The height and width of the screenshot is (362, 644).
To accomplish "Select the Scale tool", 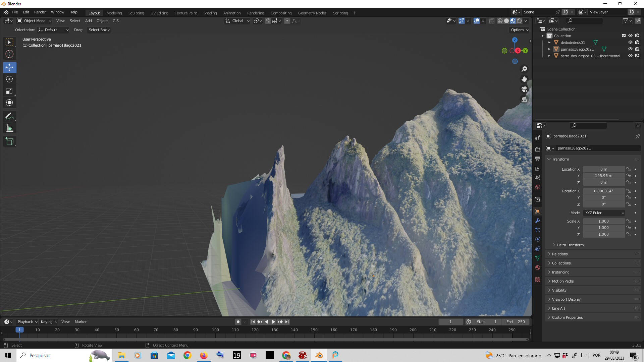I will 9,91.
